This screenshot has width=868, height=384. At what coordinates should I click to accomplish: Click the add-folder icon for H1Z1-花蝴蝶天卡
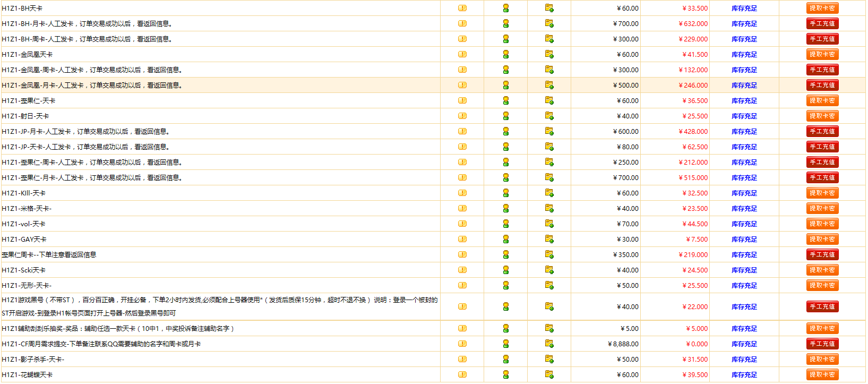pos(549,374)
